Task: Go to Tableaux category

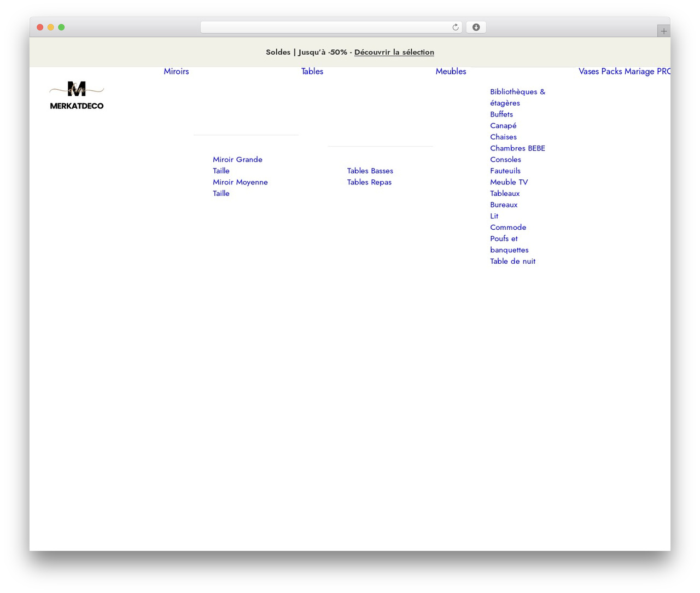Action: [505, 194]
